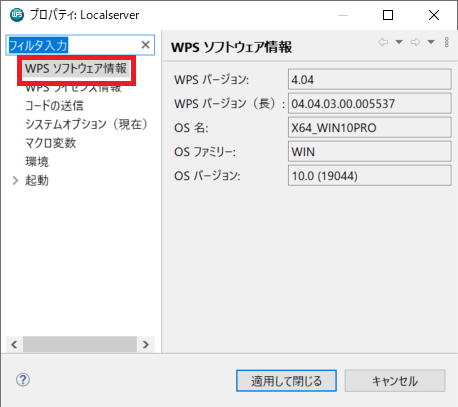
Task: Click the back navigation arrow icon
Action: 383,42
